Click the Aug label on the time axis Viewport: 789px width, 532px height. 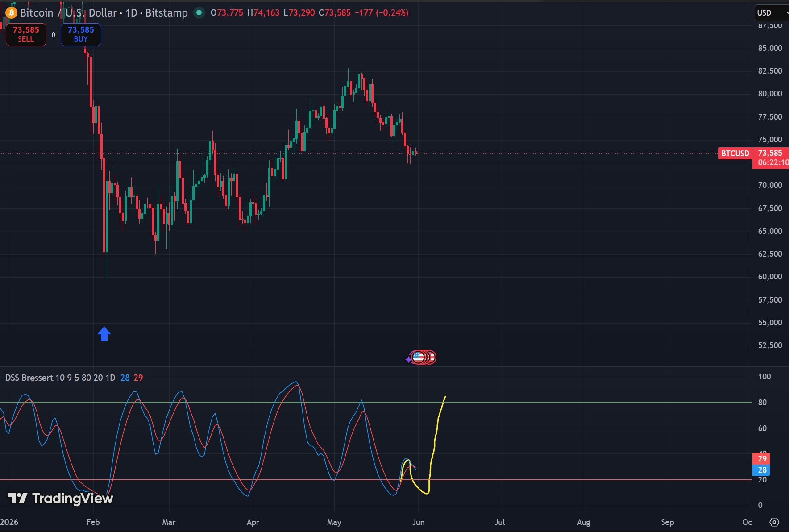point(583,522)
